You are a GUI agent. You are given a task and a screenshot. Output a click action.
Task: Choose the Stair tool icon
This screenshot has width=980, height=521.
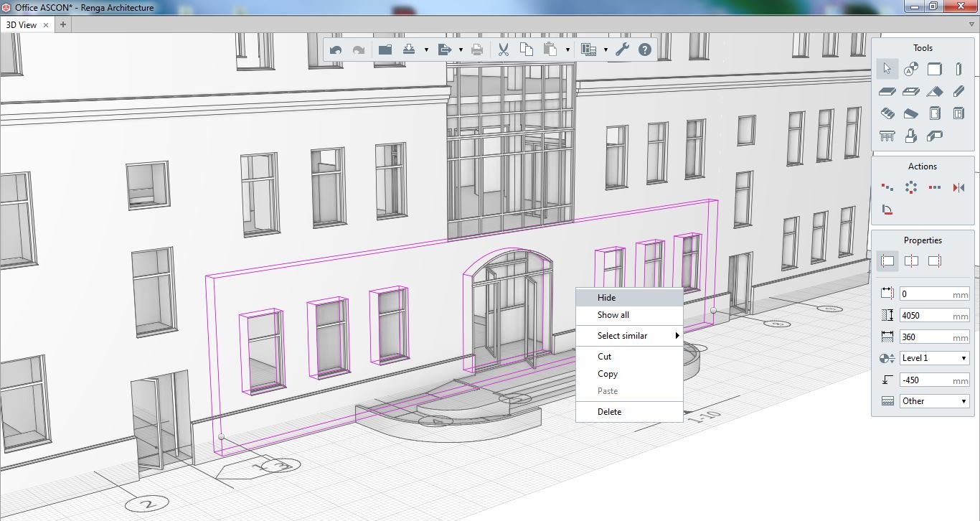point(887,113)
